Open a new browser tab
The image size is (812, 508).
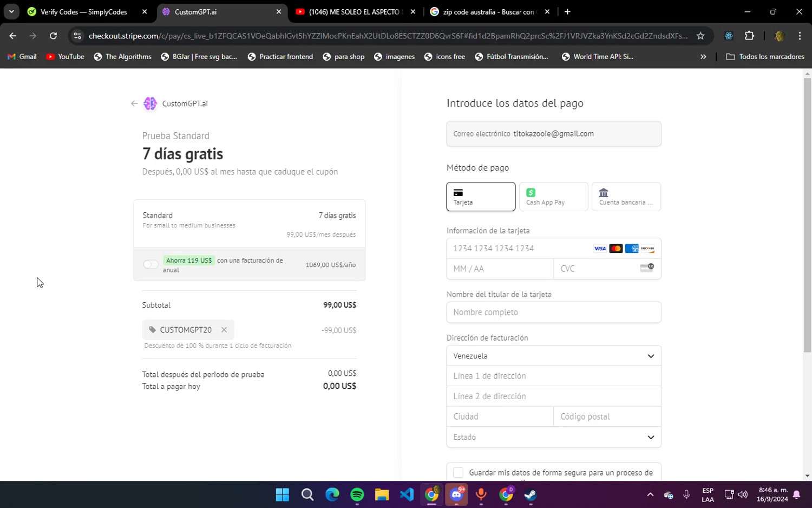click(567, 12)
